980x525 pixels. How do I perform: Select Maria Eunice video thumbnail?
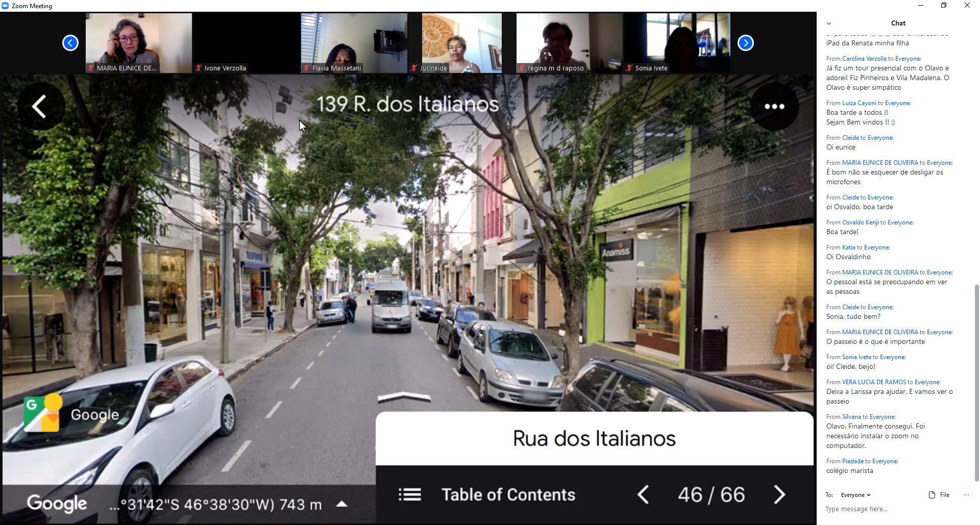pos(138,43)
